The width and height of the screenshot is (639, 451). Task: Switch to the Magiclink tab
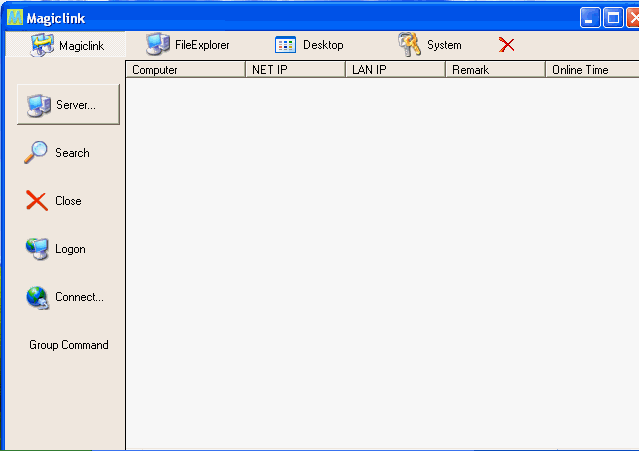tap(67, 45)
